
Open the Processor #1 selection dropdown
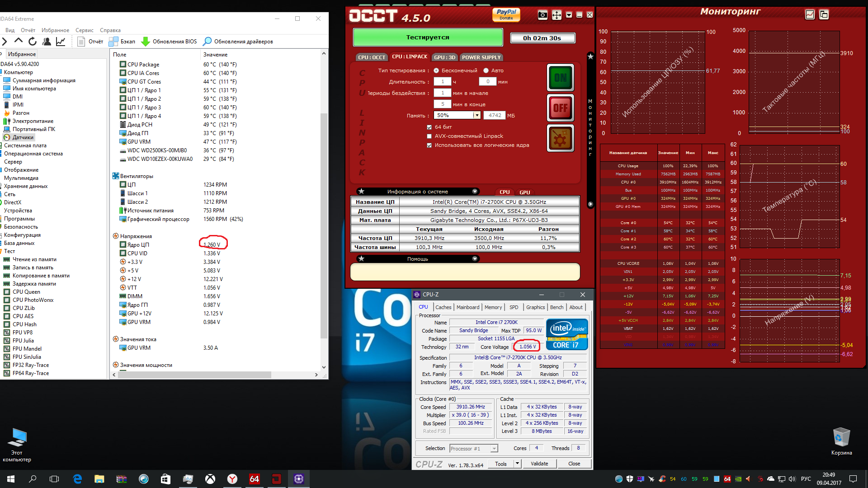[x=494, y=449]
